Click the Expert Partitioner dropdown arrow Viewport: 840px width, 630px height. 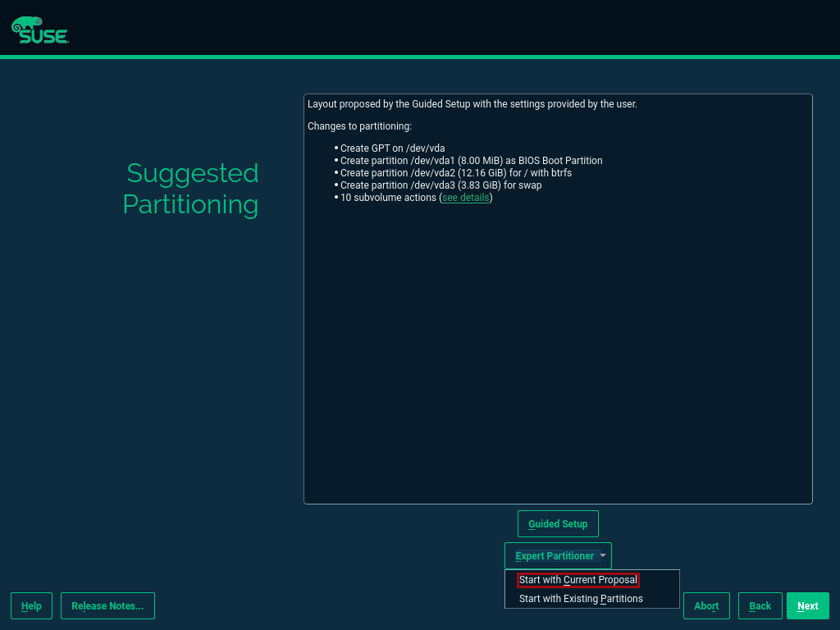point(602,555)
